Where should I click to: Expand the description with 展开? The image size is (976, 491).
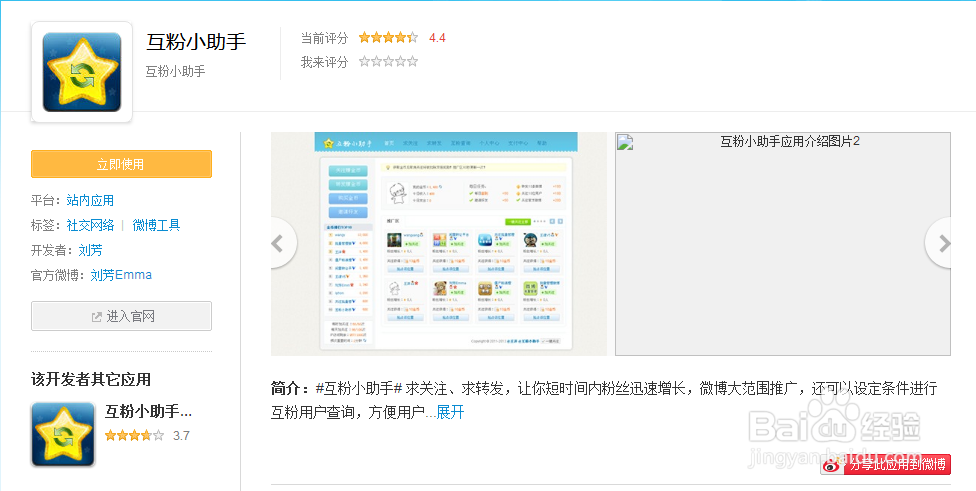tap(450, 412)
